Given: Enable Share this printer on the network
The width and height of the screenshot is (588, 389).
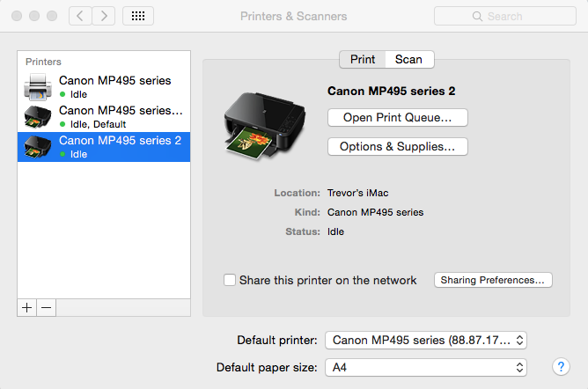Looking at the screenshot, I should [230, 280].
